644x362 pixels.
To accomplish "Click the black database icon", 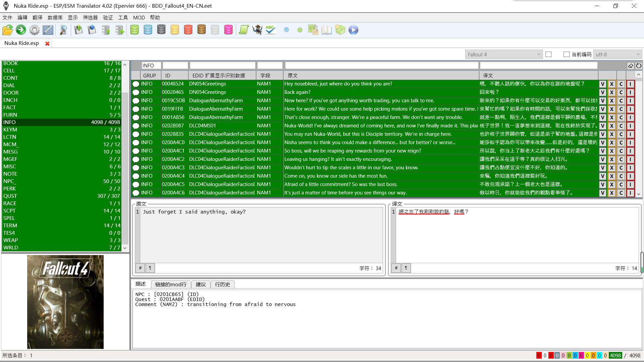I will point(161,30).
